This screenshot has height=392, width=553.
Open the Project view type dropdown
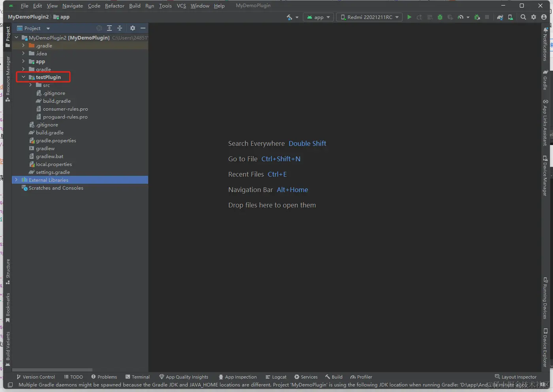coord(34,28)
